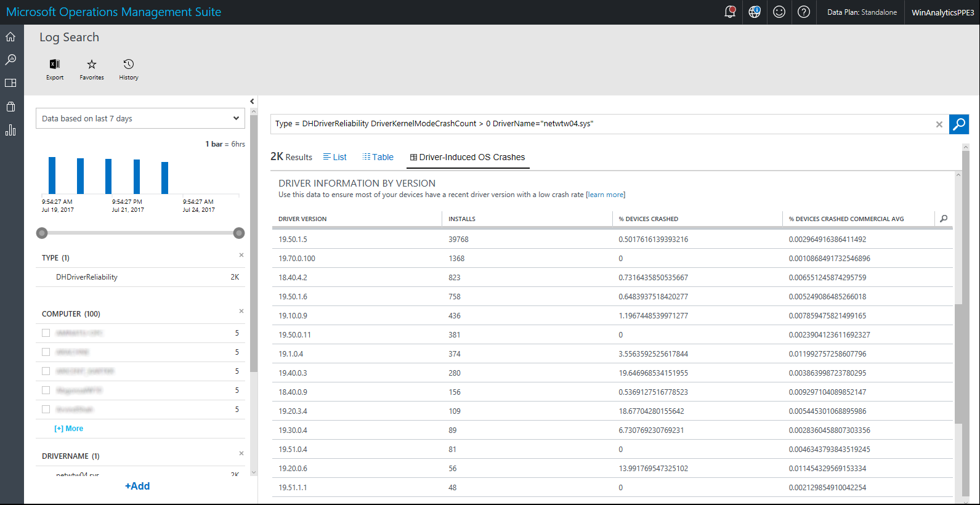Screen dimensions: 980x505
Task: Tick the fifth computer checkbox
Action: pyautogui.click(x=46, y=410)
